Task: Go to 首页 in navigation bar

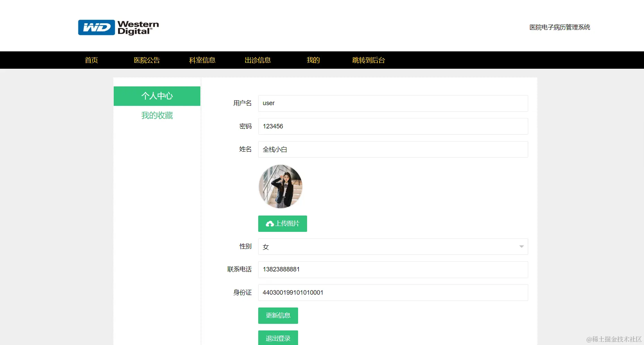Action: pyautogui.click(x=92, y=60)
